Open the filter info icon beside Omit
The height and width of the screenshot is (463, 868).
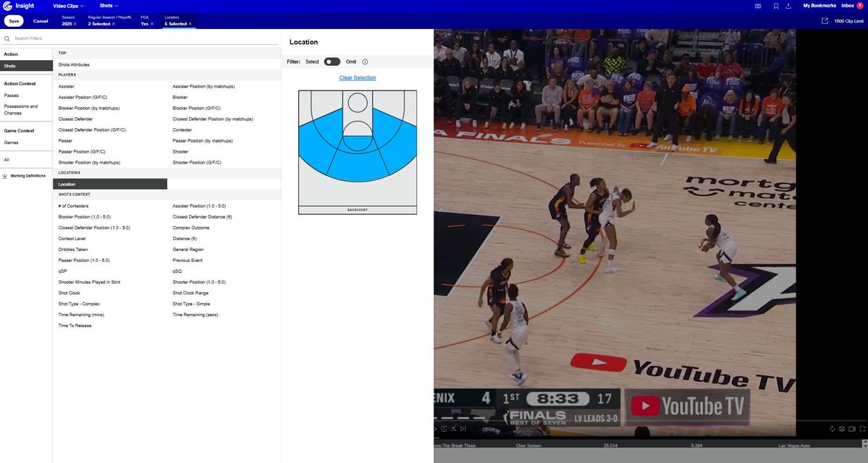click(365, 61)
